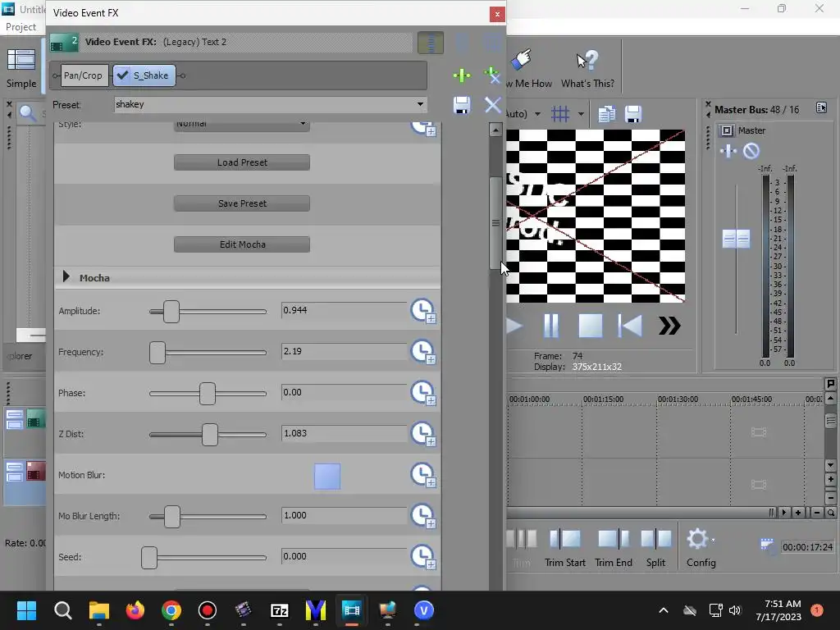
Task: Click the Frequency value field 2.19
Action: point(344,351)
